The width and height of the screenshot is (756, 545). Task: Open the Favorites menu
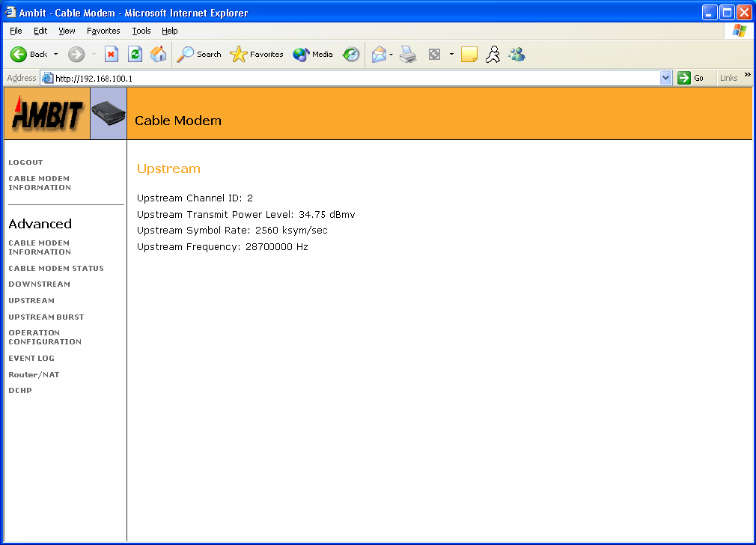point(103,31)
